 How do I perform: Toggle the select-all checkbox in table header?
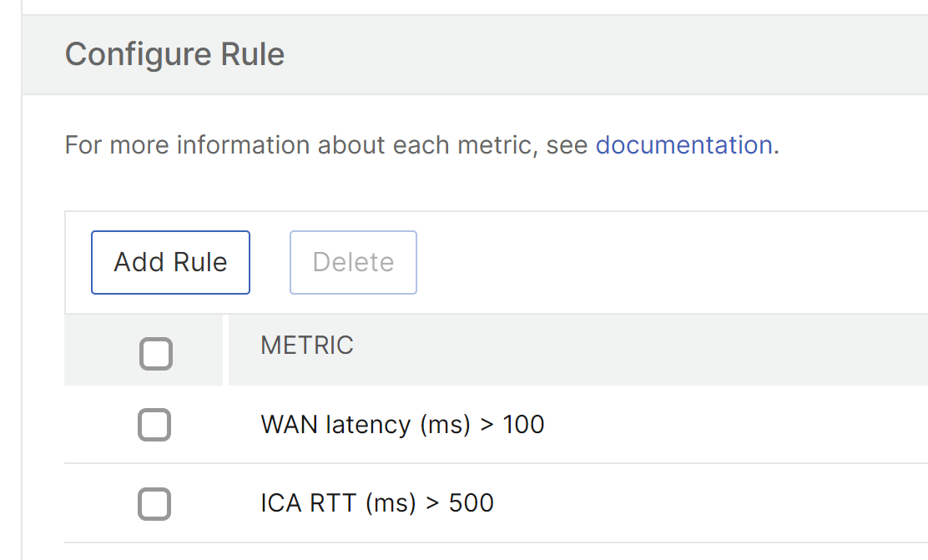156,354
